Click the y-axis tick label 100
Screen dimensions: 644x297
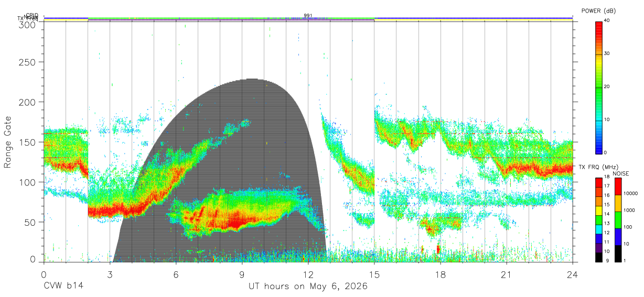point(29,182)
